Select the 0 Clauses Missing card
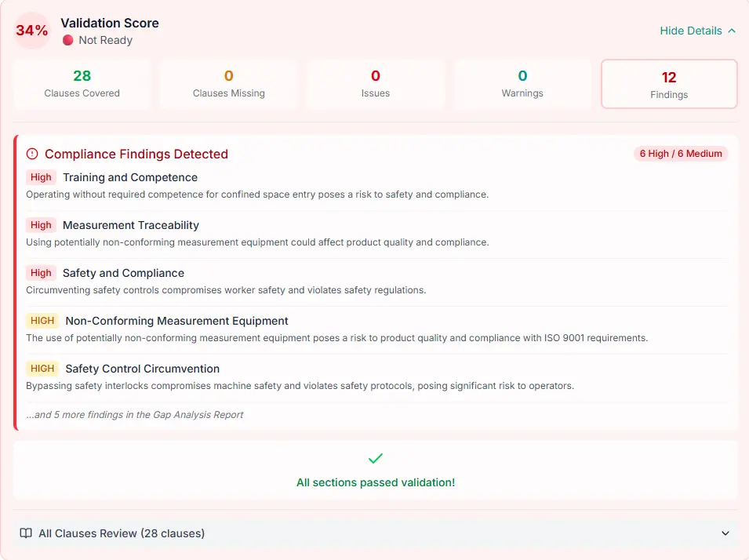The image size is (749, 560). 229,84
